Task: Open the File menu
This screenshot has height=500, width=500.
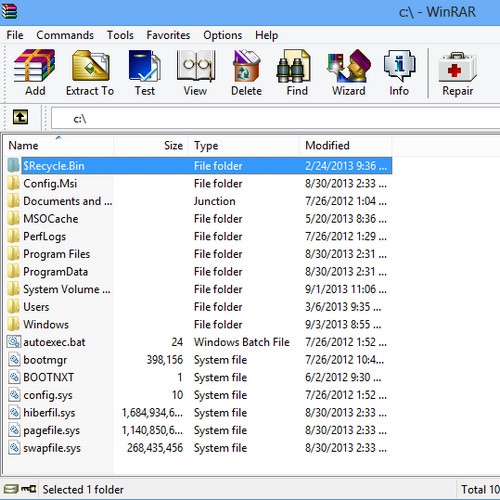Action: point(15,35)
